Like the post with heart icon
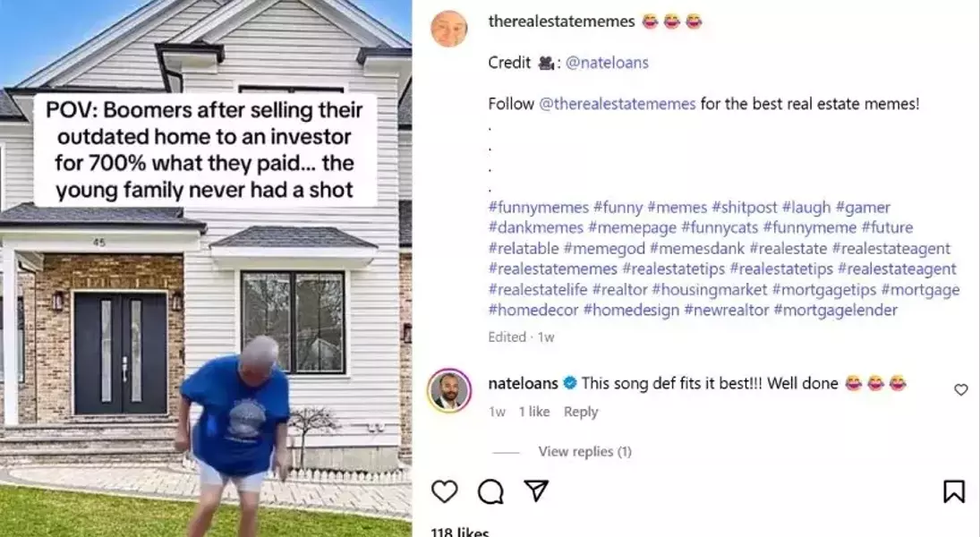980x537 pixels. [445, 492]
